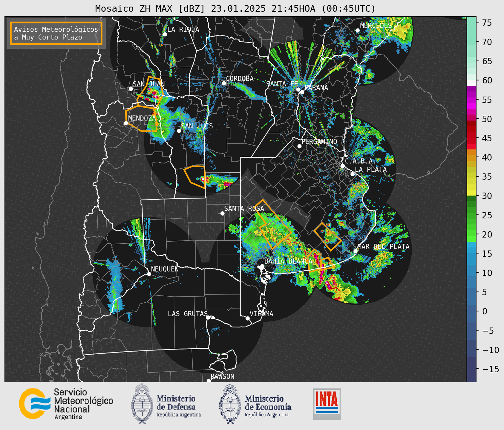Click the MAR DEL PLATA label

pos(383,246)
